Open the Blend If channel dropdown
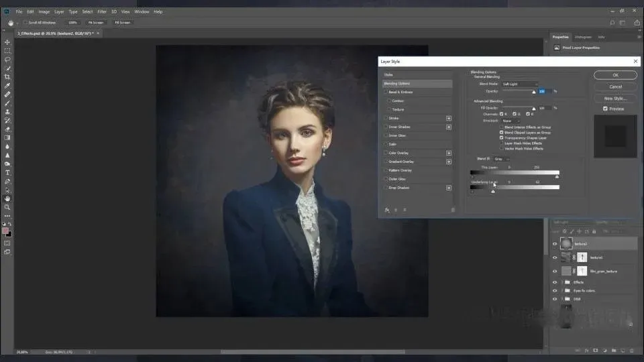Image resolution: width=644 pixels, height=362 pixels. (x=501, y=159)
